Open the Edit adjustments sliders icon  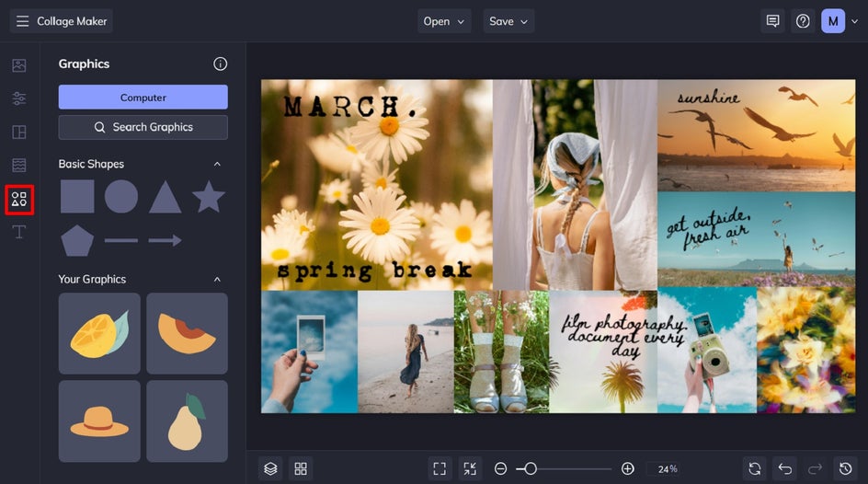coord(18,98)
